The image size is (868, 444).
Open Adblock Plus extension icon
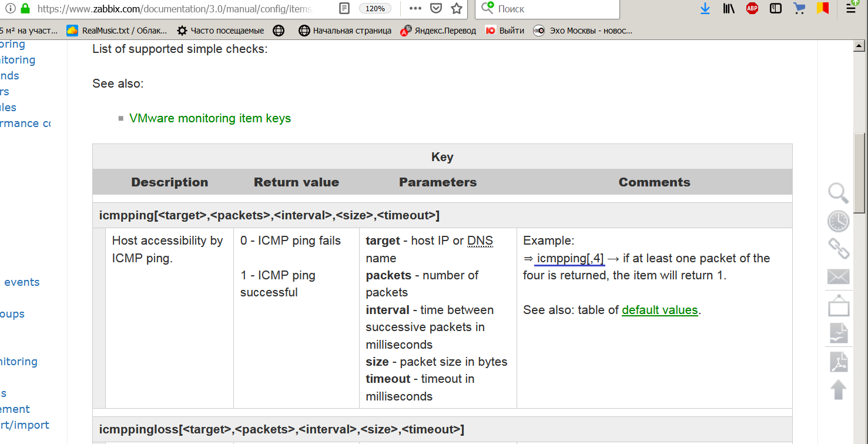click(x=752, y=9)
